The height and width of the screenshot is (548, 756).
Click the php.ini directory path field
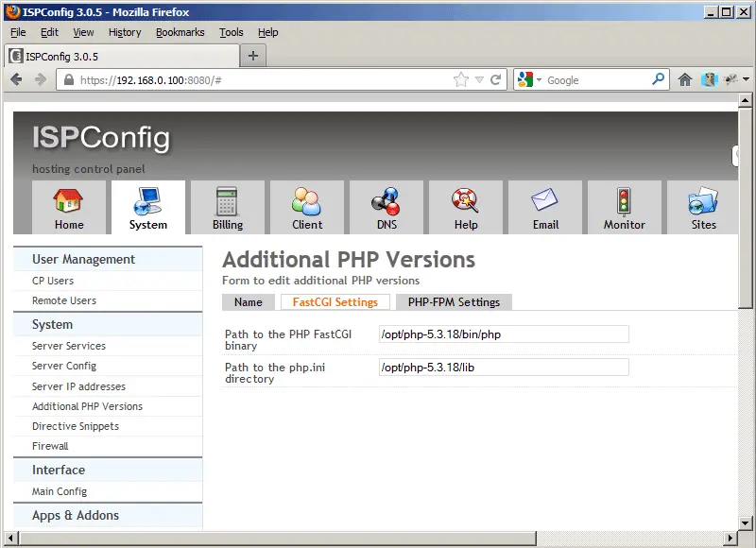pyautogui.click(x=504, y=368)
